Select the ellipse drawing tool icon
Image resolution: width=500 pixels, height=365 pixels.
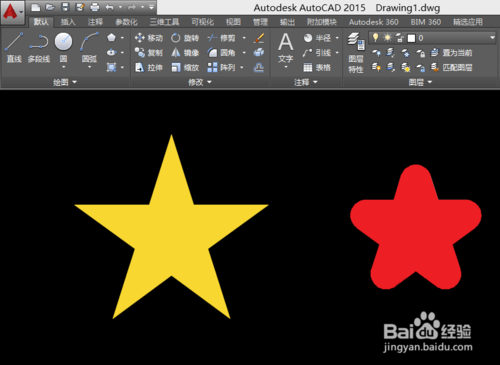(111, 52)
